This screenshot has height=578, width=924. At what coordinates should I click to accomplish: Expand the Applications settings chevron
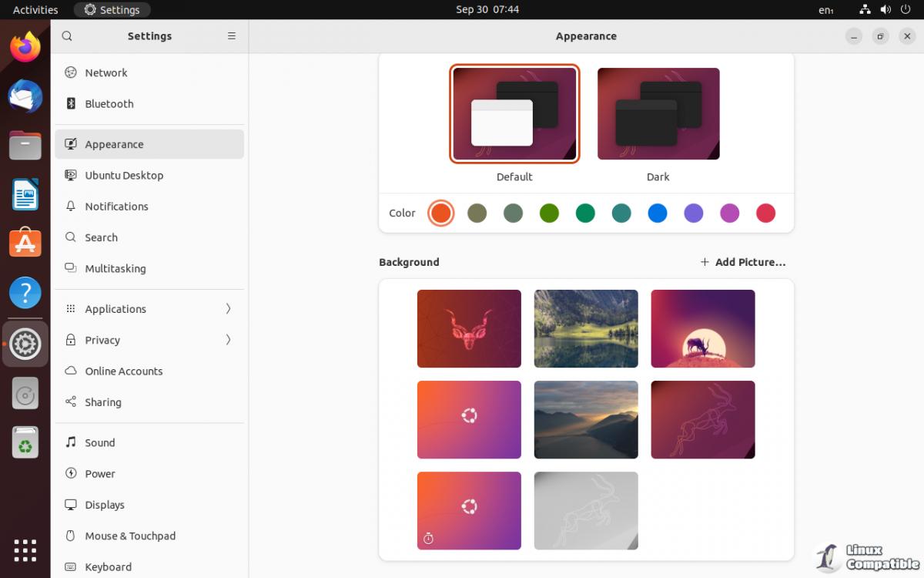click(228, 309)
